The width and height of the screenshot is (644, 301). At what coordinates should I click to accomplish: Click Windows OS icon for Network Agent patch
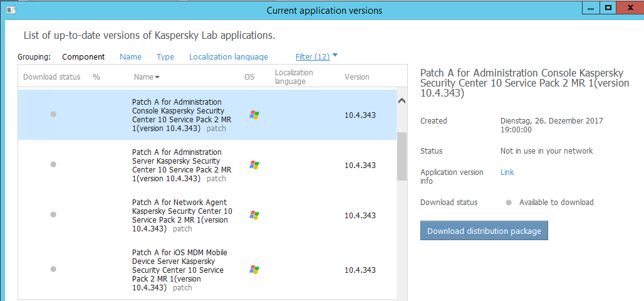tap(254, 215)
